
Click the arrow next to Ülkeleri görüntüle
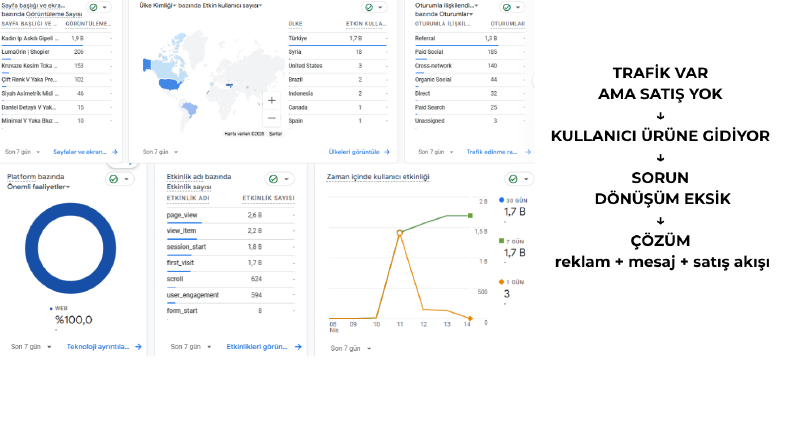click(x=387, y=152)
